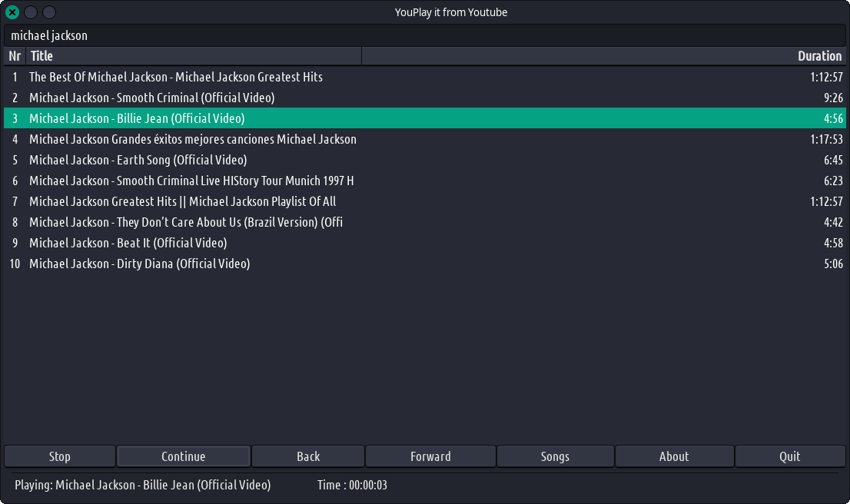Click the search field containing michael jackson
The image size is (850, 504).
[x=424, y=35]
